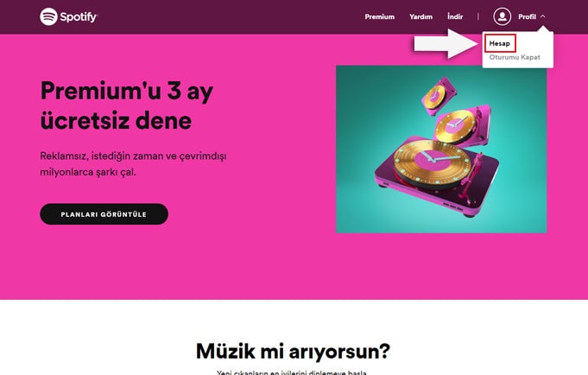The image size is (588, 375).
Task: Click the profile avatar icon
Action: coord(503,16)
